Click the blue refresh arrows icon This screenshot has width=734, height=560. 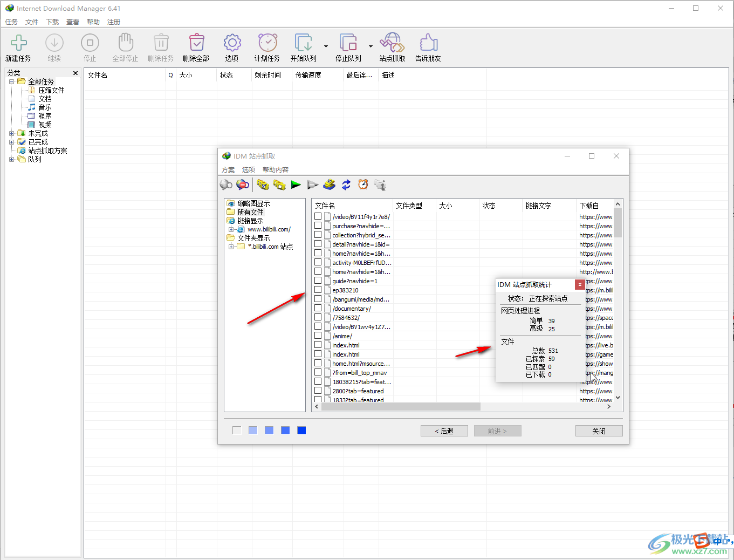coord(346,185)
